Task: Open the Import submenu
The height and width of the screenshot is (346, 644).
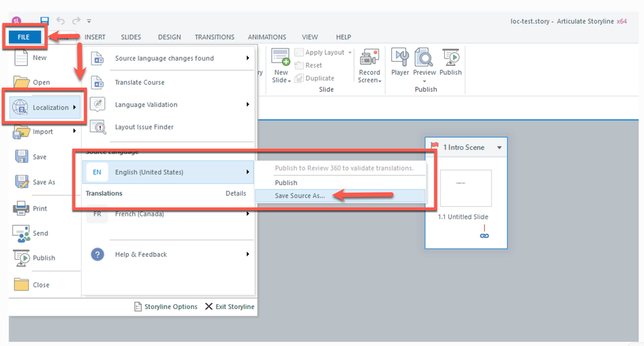Action: pyautogui.click(x=43, y=131)
